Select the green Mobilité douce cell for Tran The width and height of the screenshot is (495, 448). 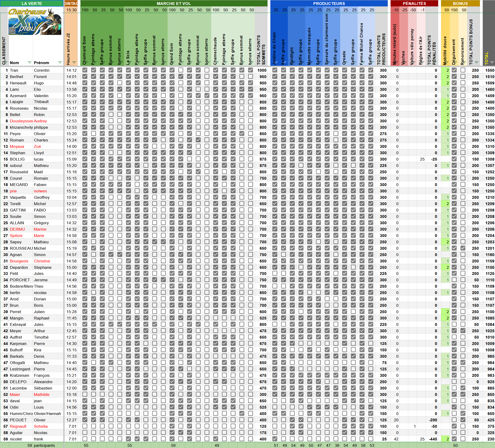click(x=445, y=70)
